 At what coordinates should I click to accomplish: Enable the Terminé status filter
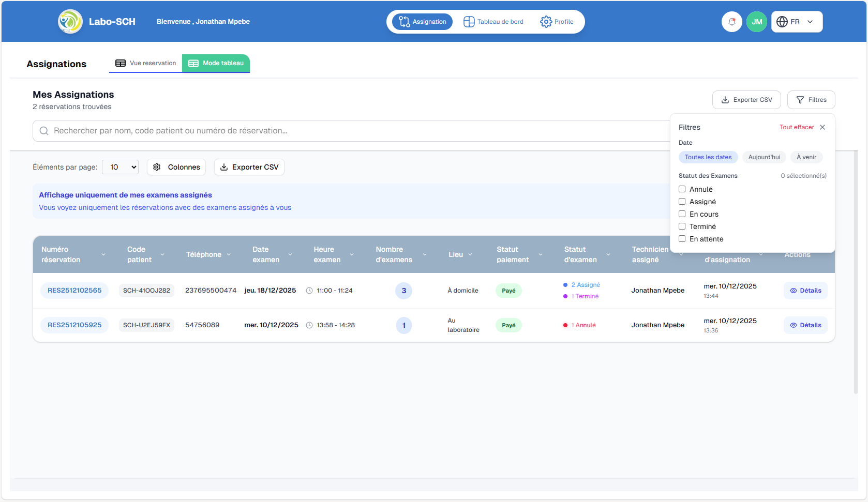tap(682, 226)
